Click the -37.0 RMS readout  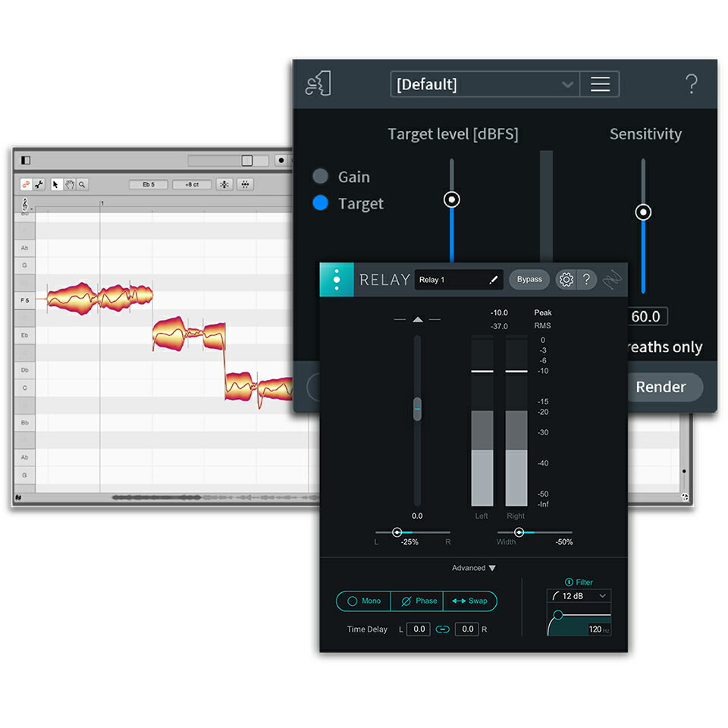tap(499, 326)
